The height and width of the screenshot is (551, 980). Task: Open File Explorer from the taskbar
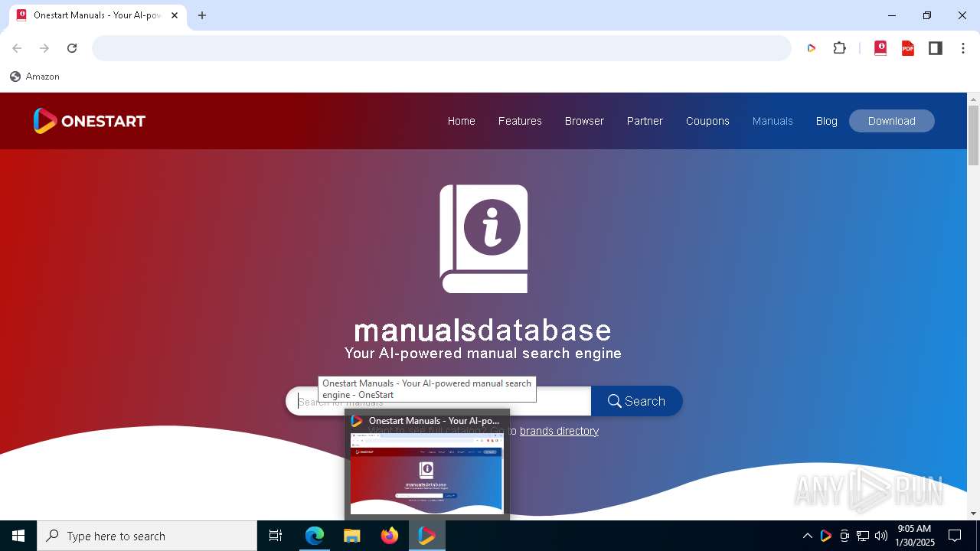tap(352, 536)
